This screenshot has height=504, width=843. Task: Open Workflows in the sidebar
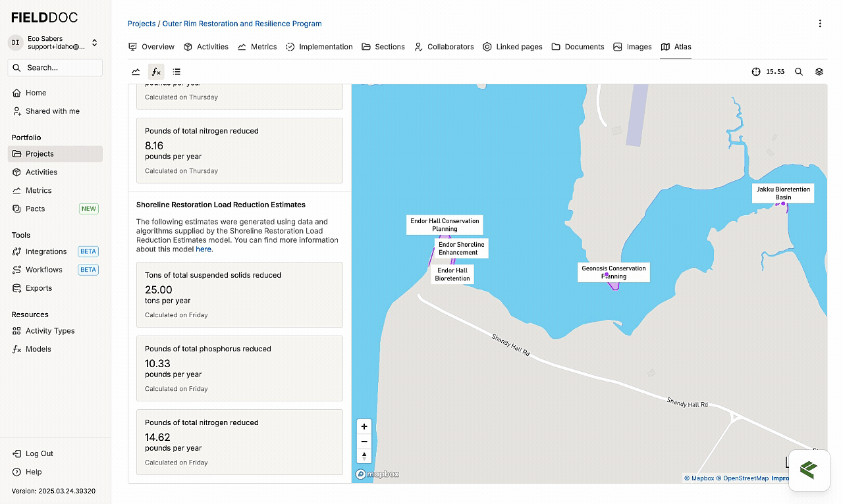click(44, 270)
